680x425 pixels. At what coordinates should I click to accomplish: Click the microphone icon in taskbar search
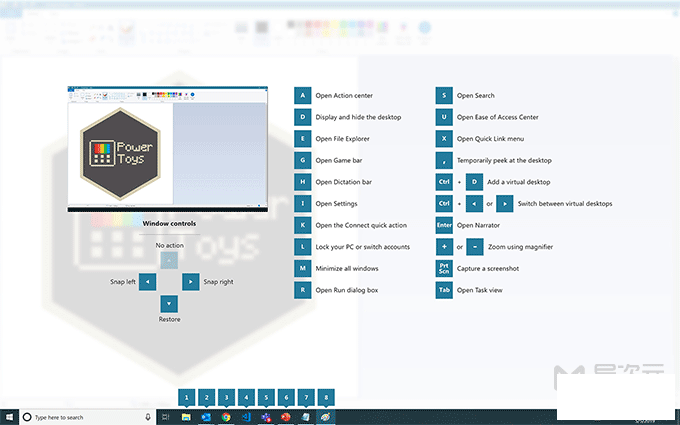click(x=148, y=417)
